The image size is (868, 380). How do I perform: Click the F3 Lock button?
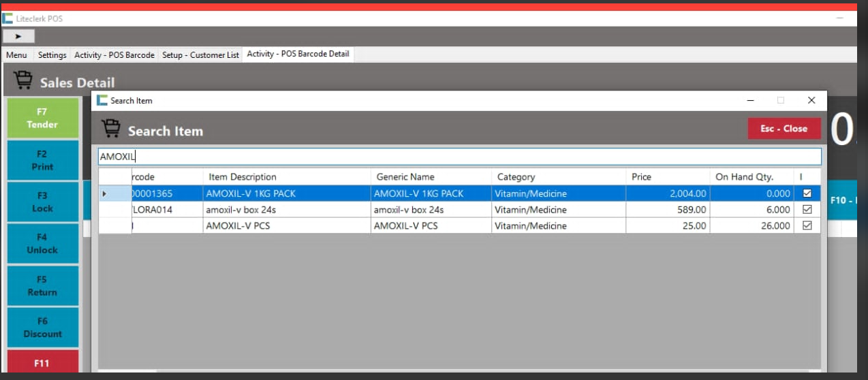coord(42,202)
